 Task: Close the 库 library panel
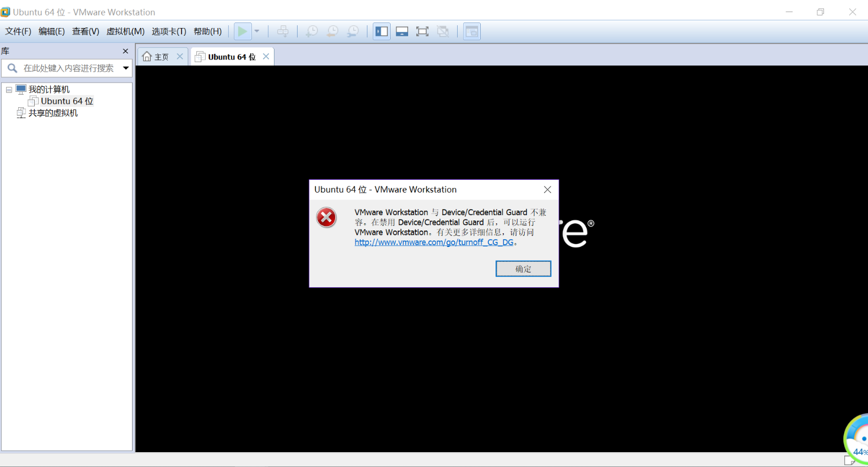(125, 51)
